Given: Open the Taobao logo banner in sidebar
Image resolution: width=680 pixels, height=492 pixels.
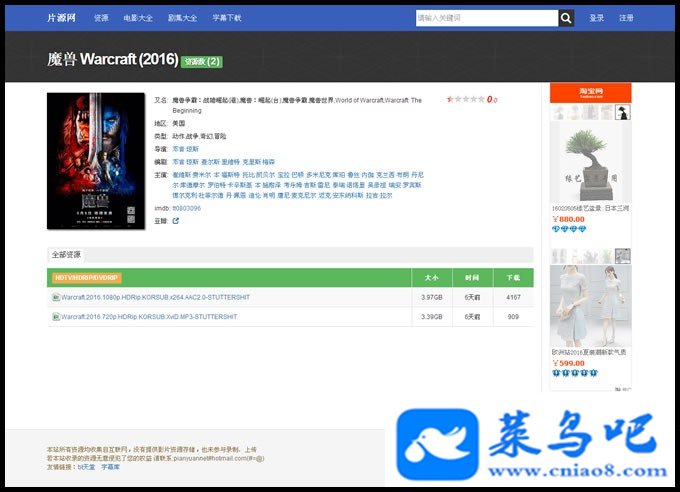Looking at the screenshot, I should tap(591, 92).
